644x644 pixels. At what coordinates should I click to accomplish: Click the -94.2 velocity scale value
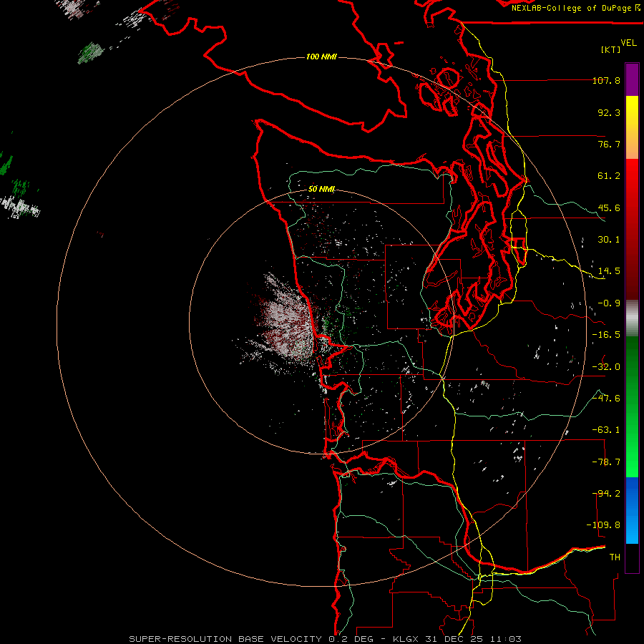tap(606, 494)
